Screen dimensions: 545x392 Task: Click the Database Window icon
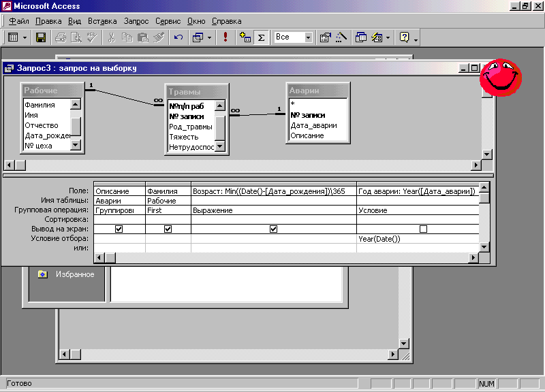click(361, 37)
